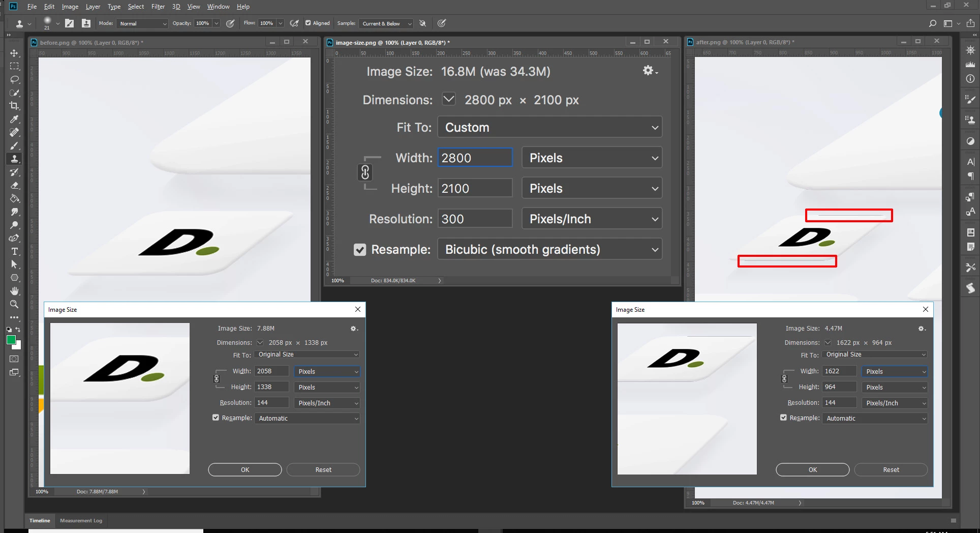Select the Rectangular Marquee tool
The width and height of the screenshot is (980, 533).
pyautogui.click(x=14, y=67)
